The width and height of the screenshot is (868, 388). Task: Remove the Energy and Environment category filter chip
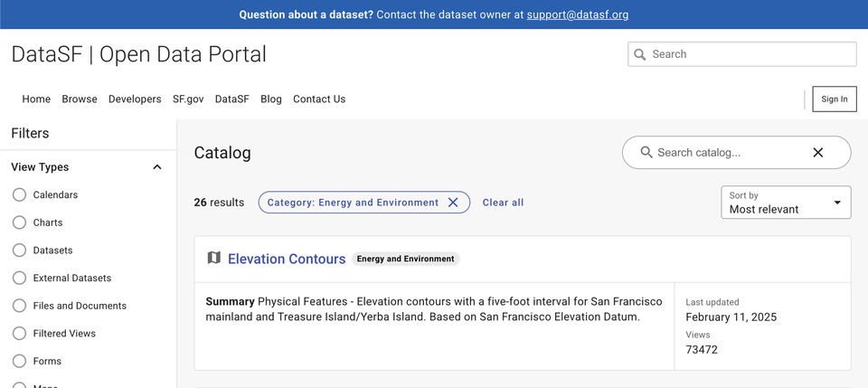click(x=453, y=203)
